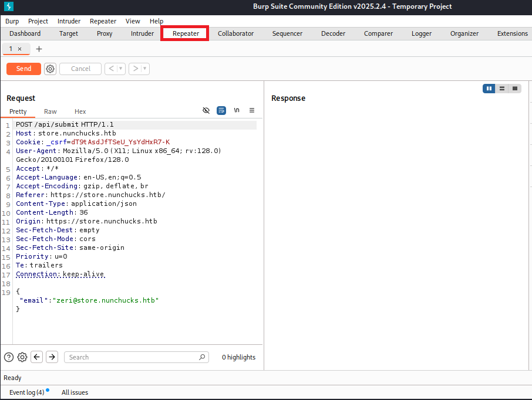Open search settings gear beside help icon
Image resolution: width=532 pixels, height=400 pixels.
[x=22, y=357]
